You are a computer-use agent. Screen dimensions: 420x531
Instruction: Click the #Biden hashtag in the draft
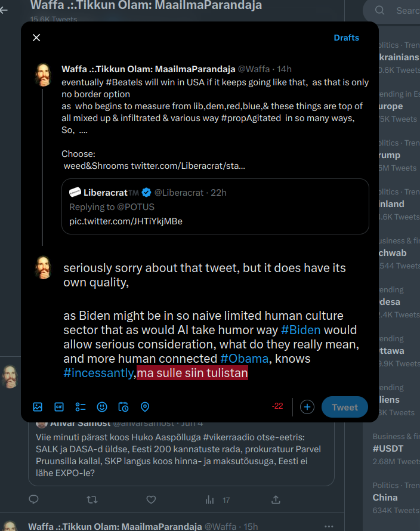pos(301,330)
